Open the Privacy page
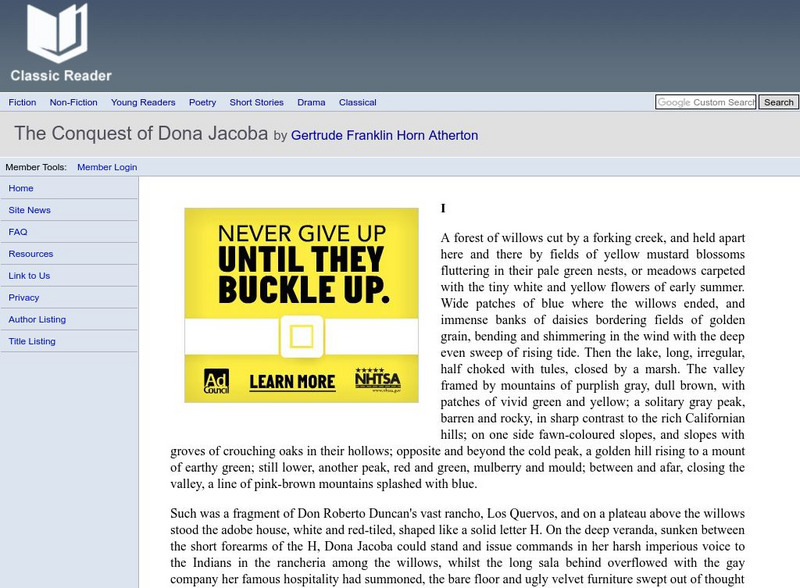Viewport: 800px width, 588px height. pos(23,298)
